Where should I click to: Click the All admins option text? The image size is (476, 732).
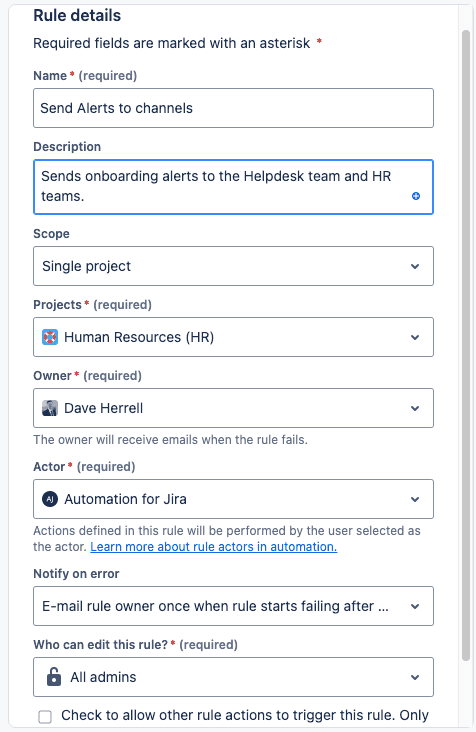(x=103, y=677)
